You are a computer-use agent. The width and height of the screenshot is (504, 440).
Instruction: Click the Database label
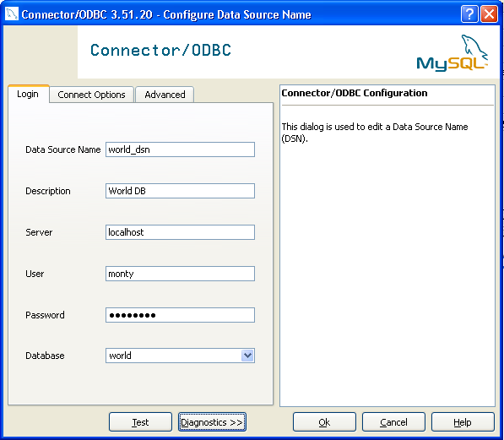click(45, 356)
